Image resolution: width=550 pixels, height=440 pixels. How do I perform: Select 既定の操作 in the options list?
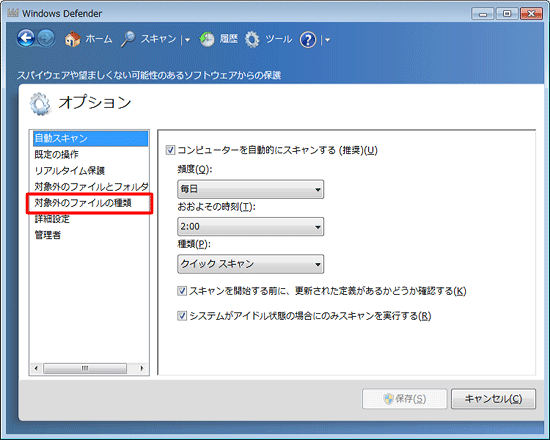(x=56, y=154)
